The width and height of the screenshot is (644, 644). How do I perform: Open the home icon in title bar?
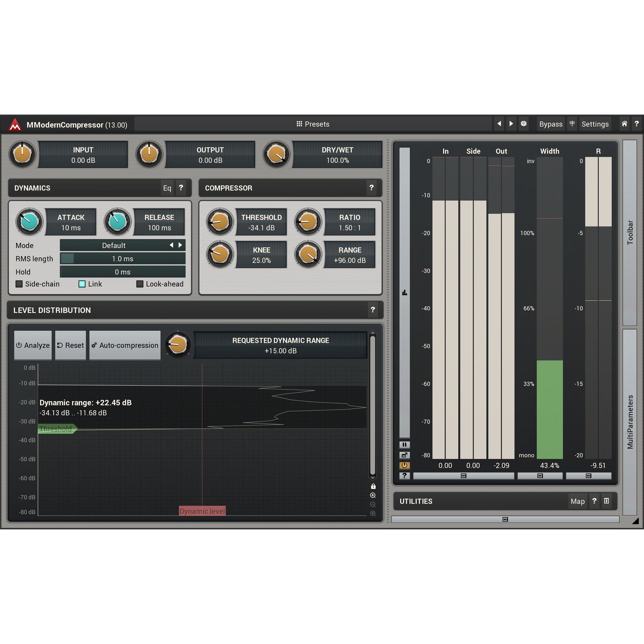pyautogui.click(x=624, y=124)
